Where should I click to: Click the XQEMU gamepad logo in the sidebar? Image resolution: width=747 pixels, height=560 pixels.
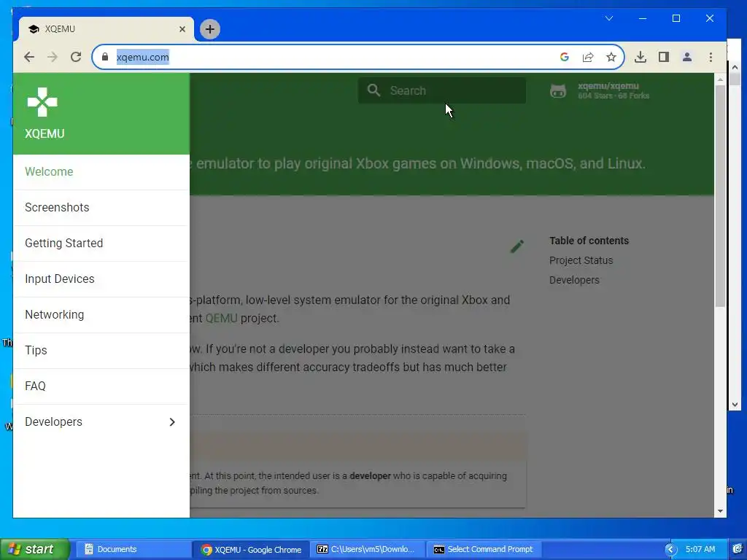[x=42, y=102]
